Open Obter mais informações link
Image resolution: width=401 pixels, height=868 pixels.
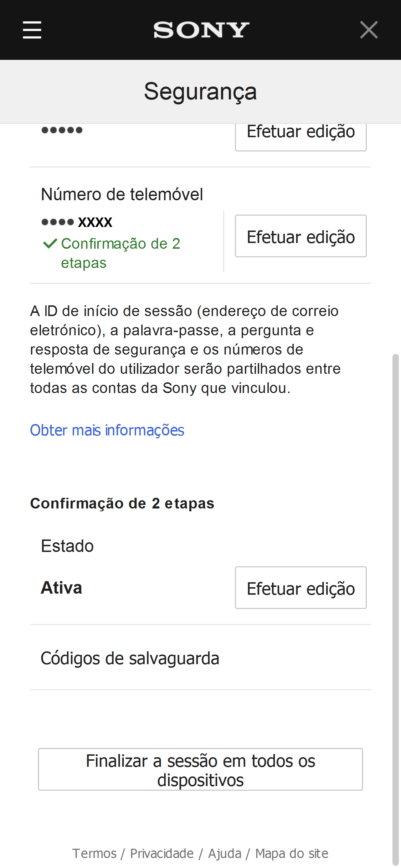[107, 430]
